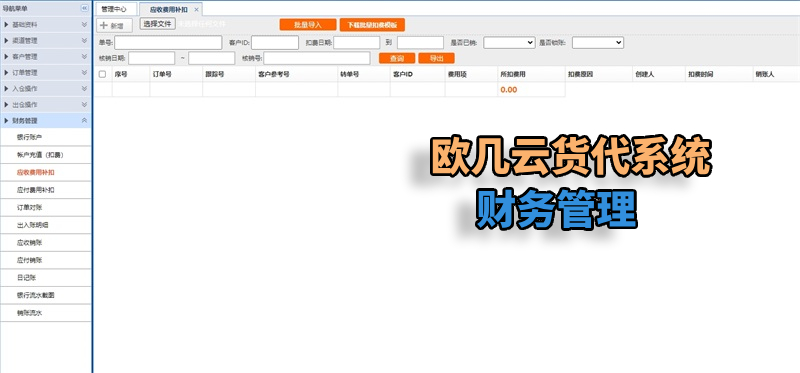Image resolution: width=800 pixels, height=373 pixels.
Task: Open 日记账 in the sidebar
Action: pyautogui.click(x=45, y=278)
